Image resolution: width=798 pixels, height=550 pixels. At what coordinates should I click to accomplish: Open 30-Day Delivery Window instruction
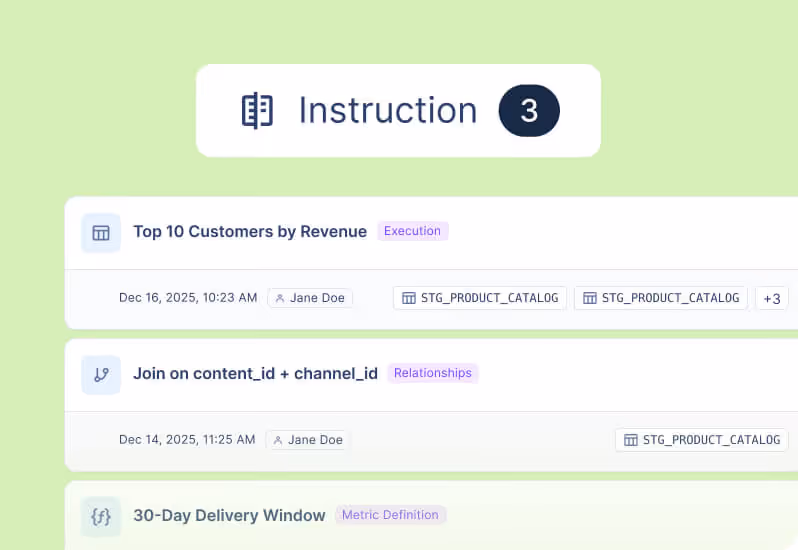point(229,515)
